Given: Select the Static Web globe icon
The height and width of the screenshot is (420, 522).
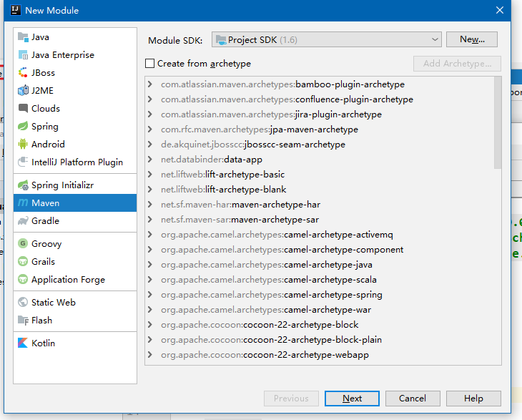Looking at the screenshot, I should click(x=23, y=302).
